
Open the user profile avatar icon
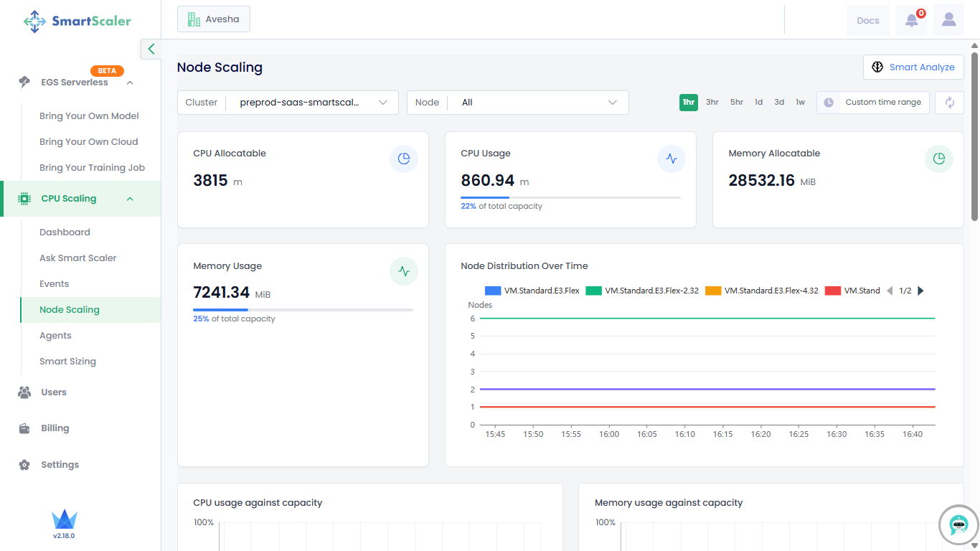[948, 20]
